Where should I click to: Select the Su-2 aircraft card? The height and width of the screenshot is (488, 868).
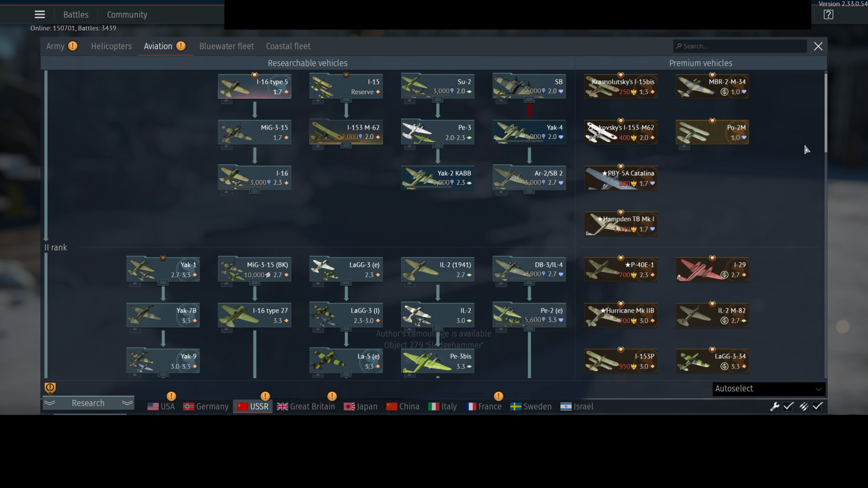[438, 87]
